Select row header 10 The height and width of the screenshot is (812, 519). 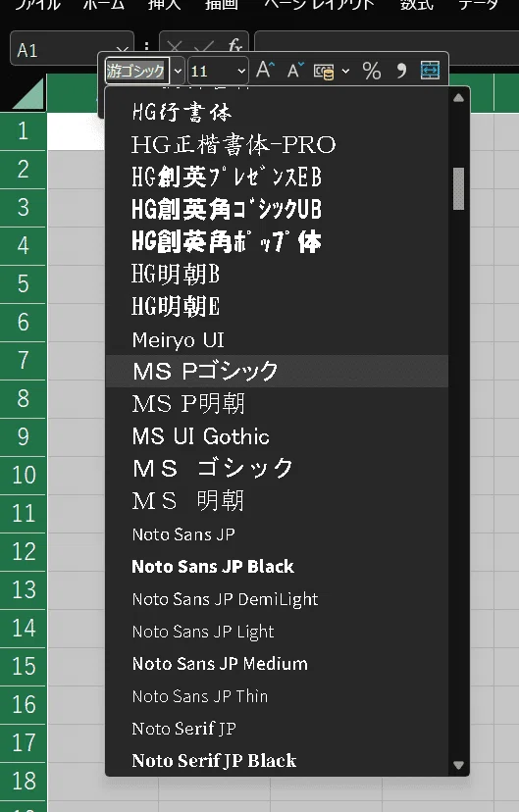[x=24, y=475]
